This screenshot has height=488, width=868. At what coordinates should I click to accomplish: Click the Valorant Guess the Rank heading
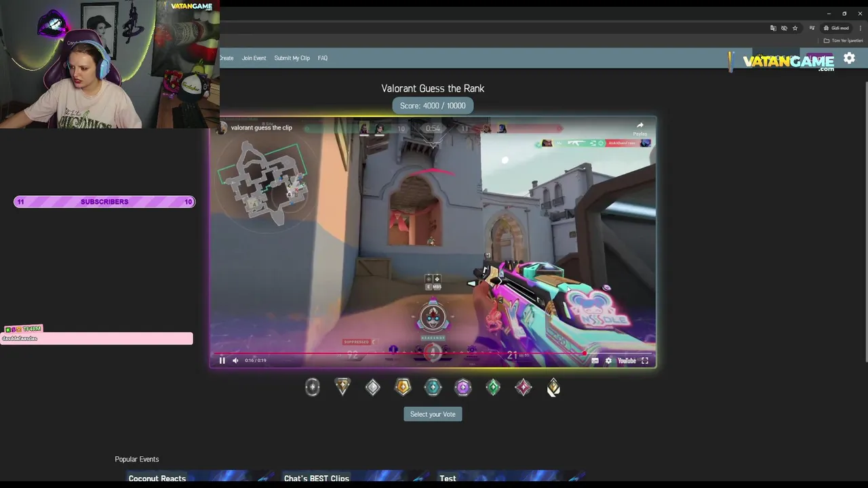[433, 88]
